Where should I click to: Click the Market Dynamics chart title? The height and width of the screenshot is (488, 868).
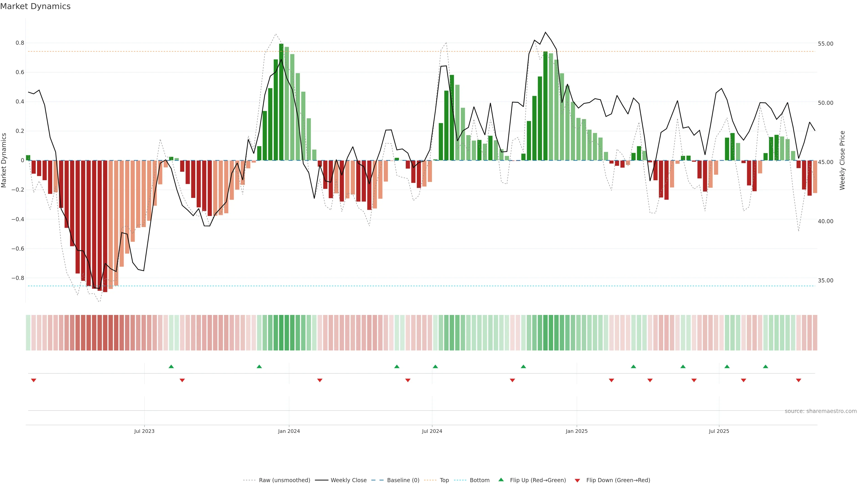[x=35, y=6]
